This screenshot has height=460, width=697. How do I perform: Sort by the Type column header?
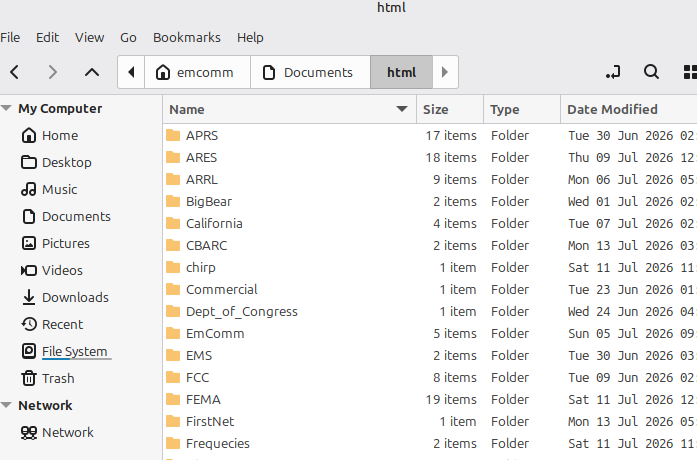(522, 109)
